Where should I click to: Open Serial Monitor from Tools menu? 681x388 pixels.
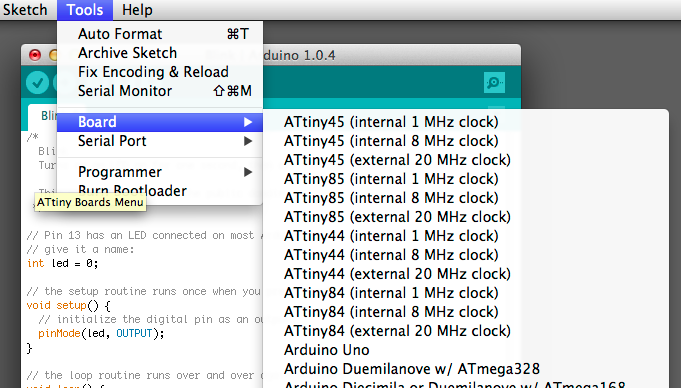[160, 91]
